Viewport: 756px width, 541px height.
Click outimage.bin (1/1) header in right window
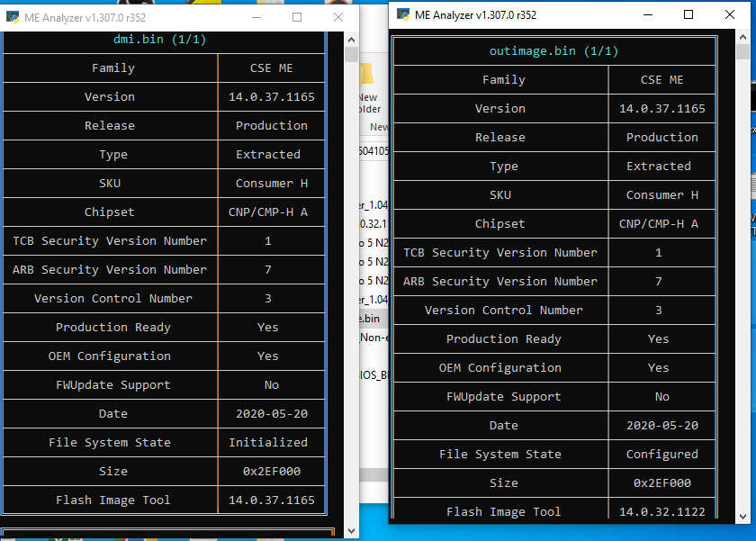(x=554, y=51)
